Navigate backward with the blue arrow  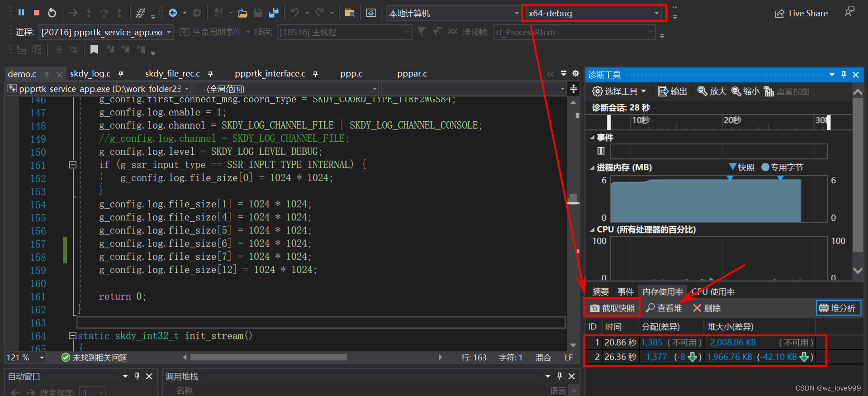pyautogui.click(x=173, y=13)
